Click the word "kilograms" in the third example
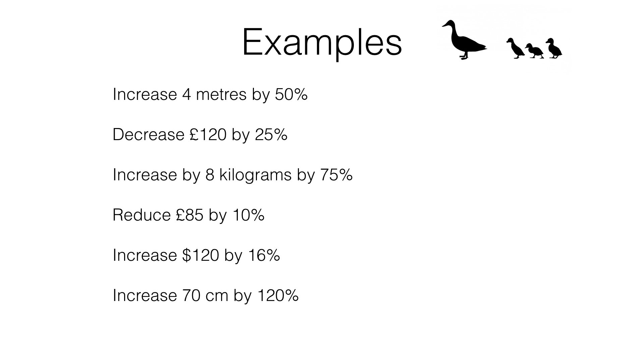This screenshot has height=362, width=644. 255,175
